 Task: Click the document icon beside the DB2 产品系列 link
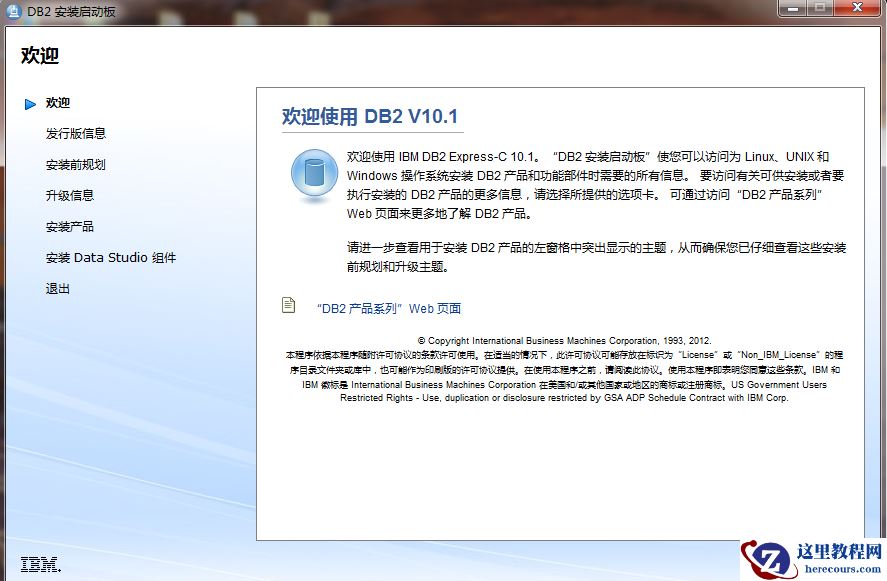[289, 305]
